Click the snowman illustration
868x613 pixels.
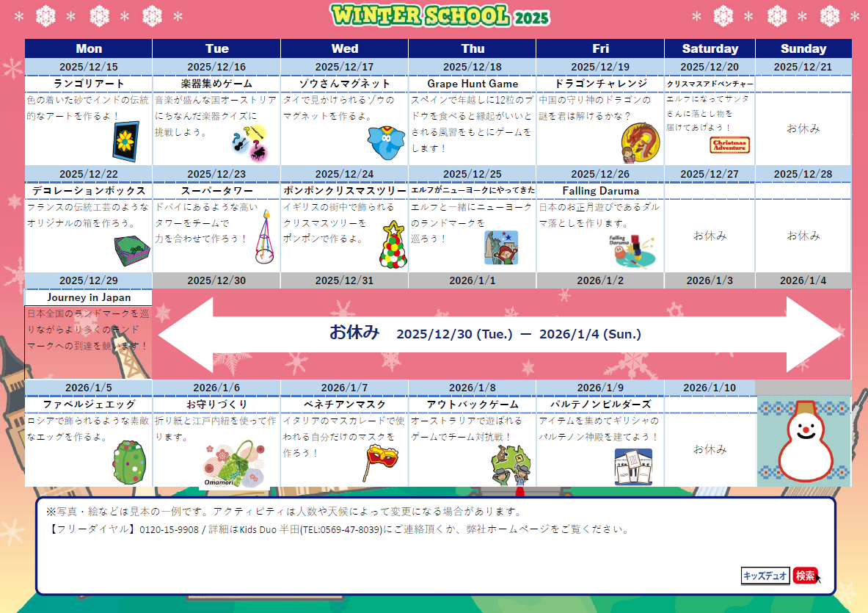tap(803, 442)
